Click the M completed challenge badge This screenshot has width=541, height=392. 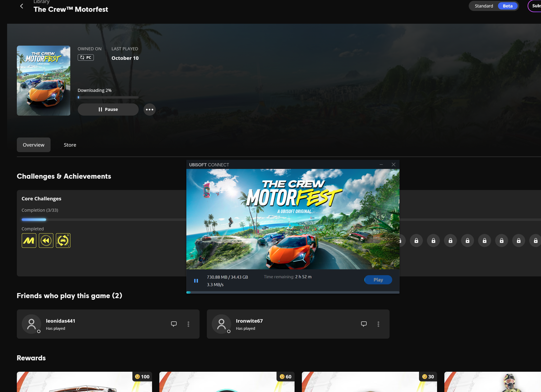tap(29, 241)
